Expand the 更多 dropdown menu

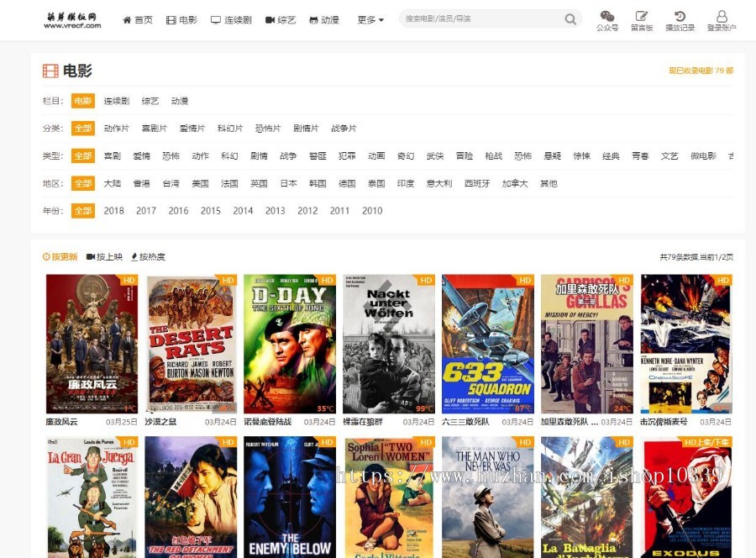[370, 20]
